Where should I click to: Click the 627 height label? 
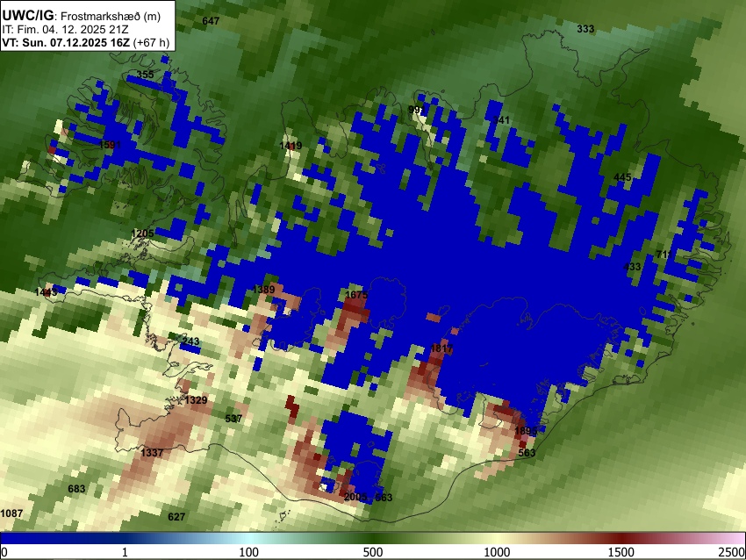click(x=176, y=517)
